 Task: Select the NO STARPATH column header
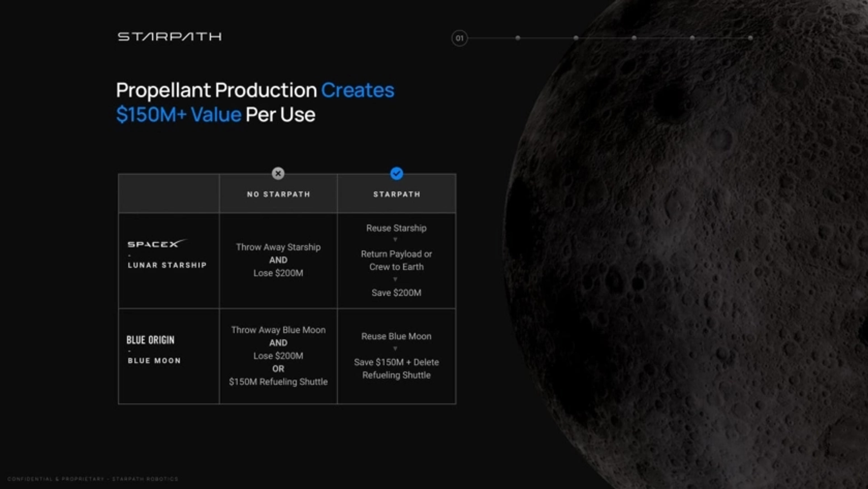point(278,194)
